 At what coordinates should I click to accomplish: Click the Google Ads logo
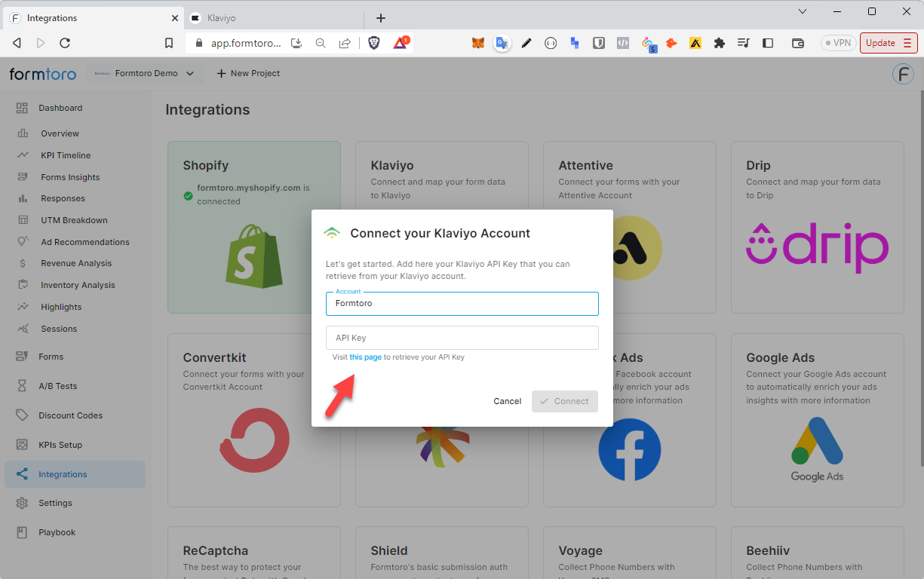click(x=818, y=449)
